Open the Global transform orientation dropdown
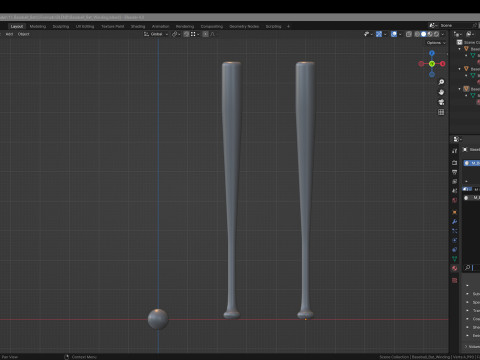The width and height of the screenshot is (480, 360). click(x=156, y=34)
